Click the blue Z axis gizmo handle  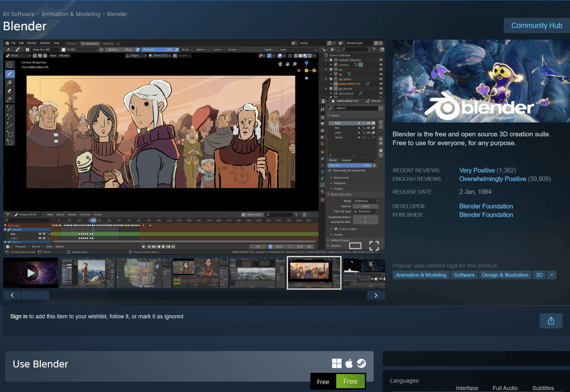click(306, 63)
